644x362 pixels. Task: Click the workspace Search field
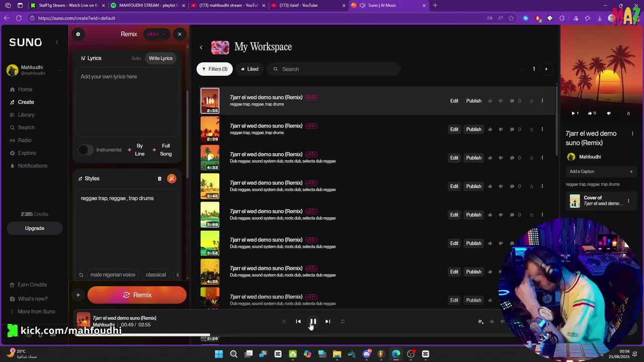coord(334,69)
